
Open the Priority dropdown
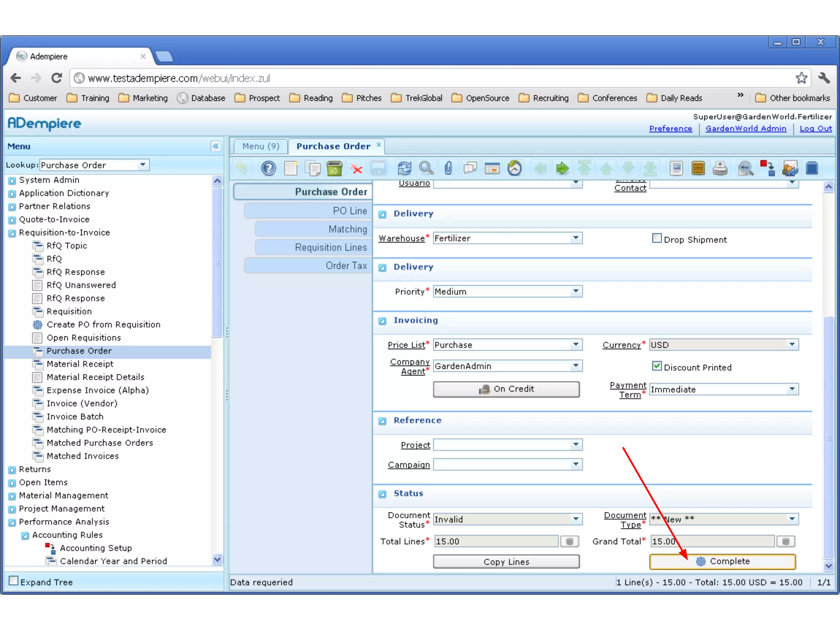[x=576, y=291]
